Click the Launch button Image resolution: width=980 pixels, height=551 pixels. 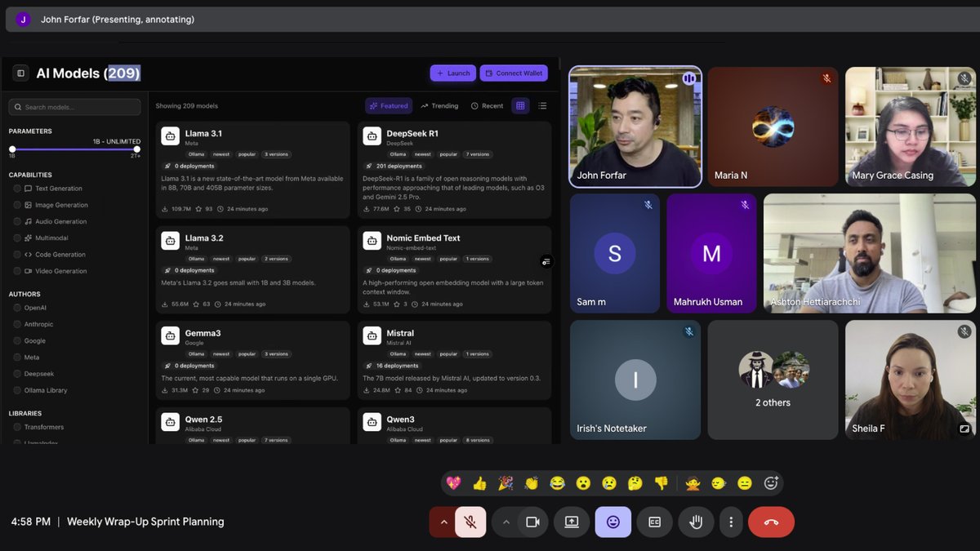pyautogui.click(x=453, y=73)
